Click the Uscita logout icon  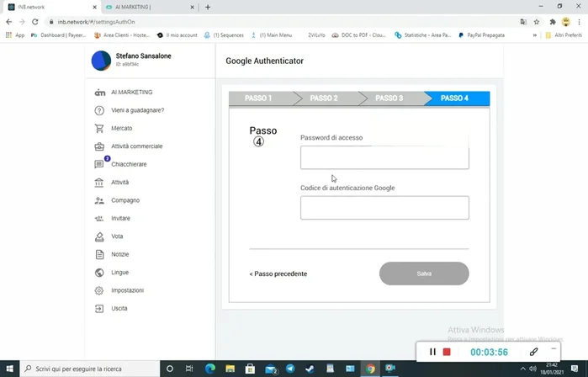point(100,309)
